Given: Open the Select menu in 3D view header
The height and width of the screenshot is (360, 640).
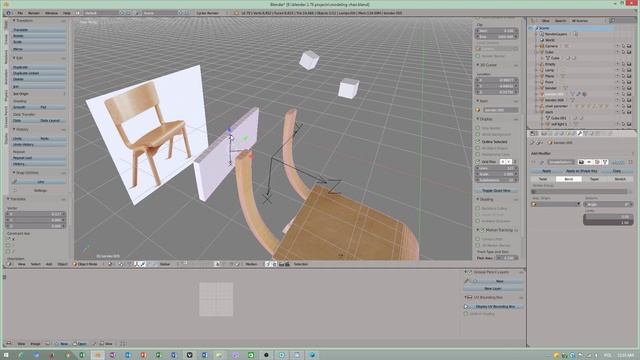Looking at the screenshot, I should [36, 264].
